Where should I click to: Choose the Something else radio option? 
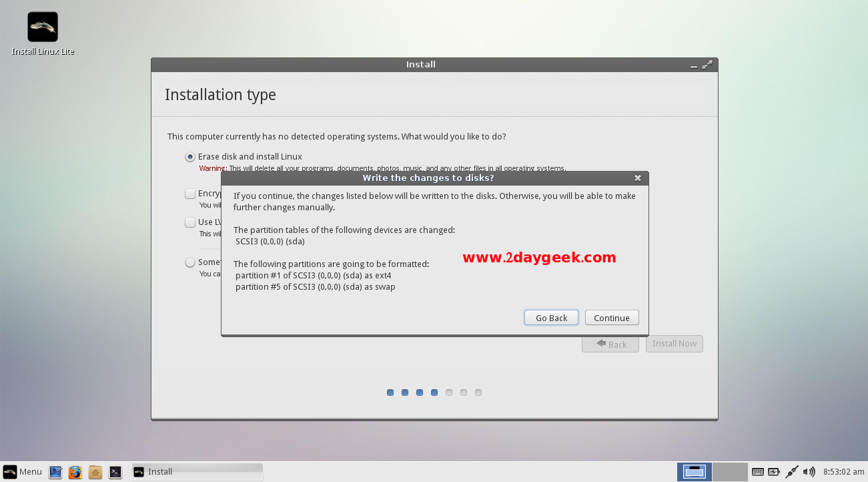click(x=190, y=262)
